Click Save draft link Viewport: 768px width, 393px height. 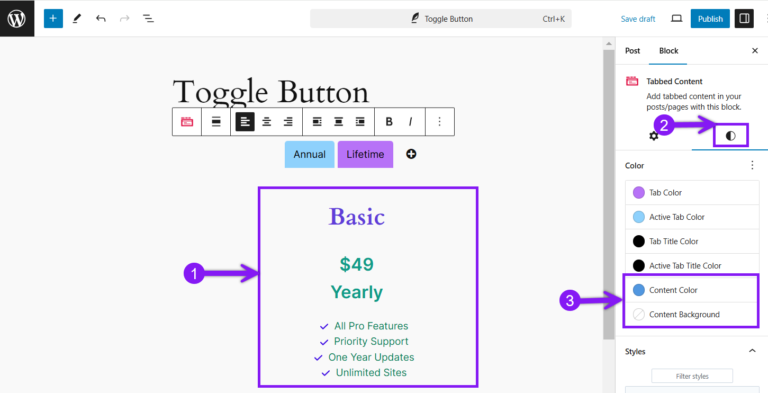(x=638, y=19)
